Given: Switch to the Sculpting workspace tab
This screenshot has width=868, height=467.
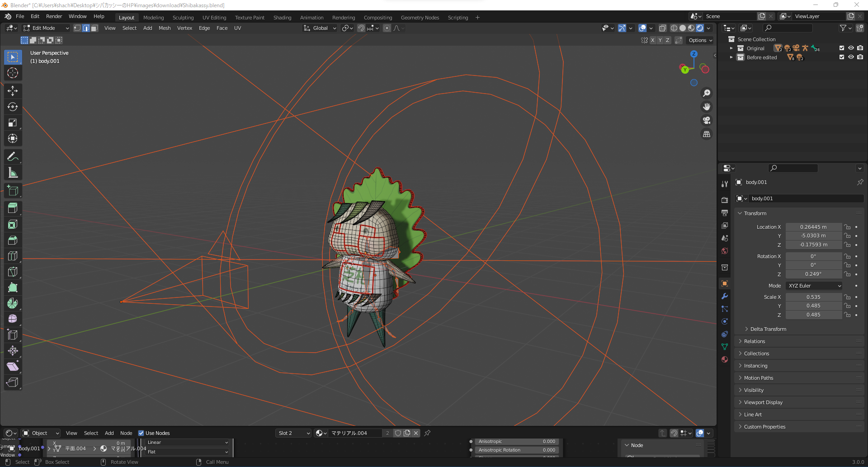Looking at the screenshot, I should [183, 18].
